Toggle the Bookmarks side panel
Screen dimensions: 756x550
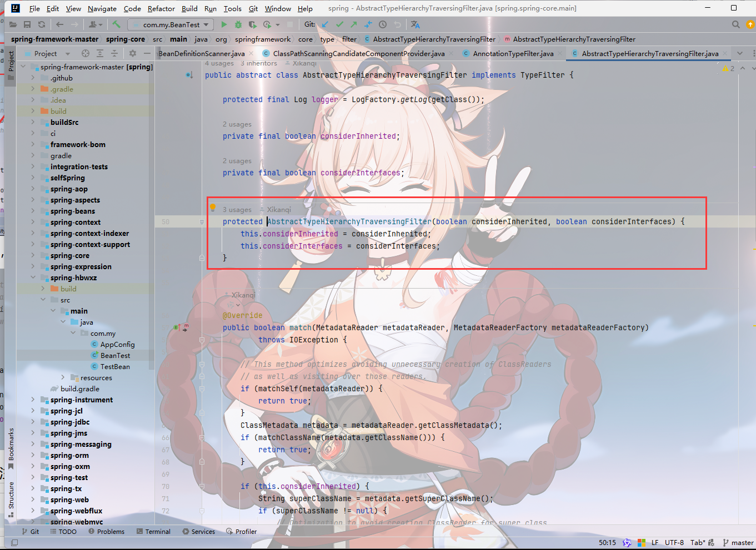(11, 448)
